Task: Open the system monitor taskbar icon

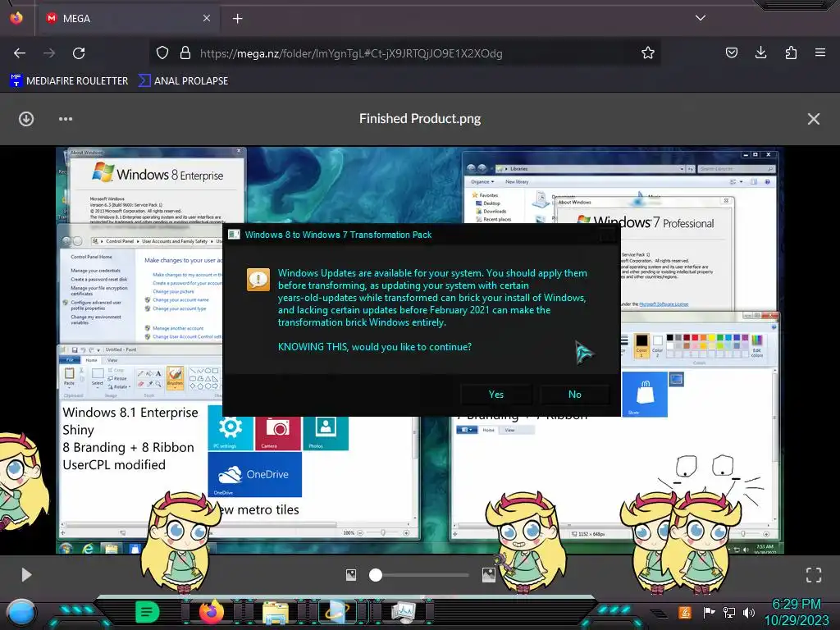Action: click(403, 612)
